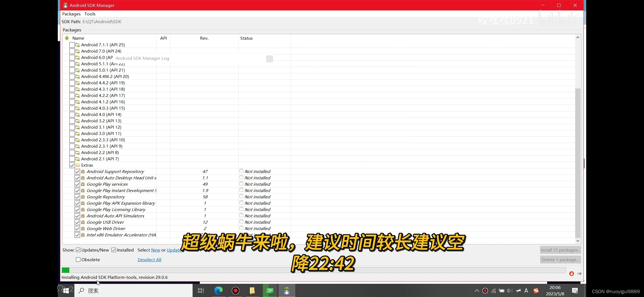Show hidden tray icons chevron
The image size is (644, 297).
[477, 291]
